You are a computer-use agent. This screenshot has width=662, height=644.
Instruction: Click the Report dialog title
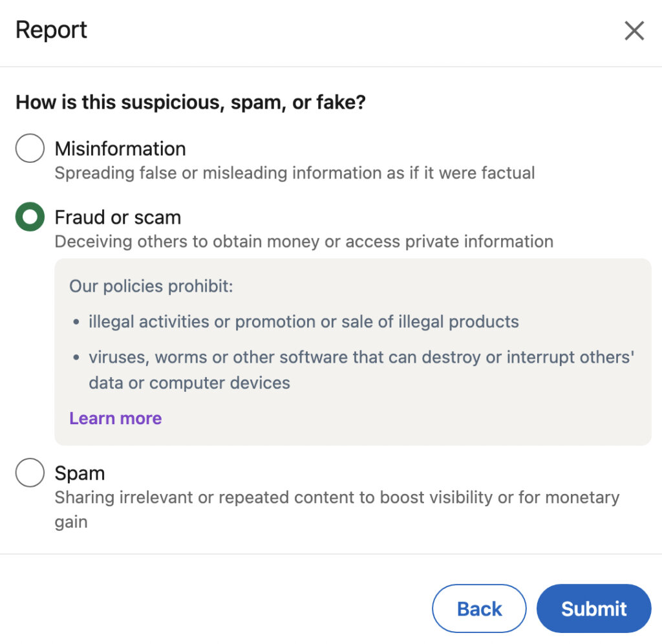pyautogui.click(x=51, y=30)
